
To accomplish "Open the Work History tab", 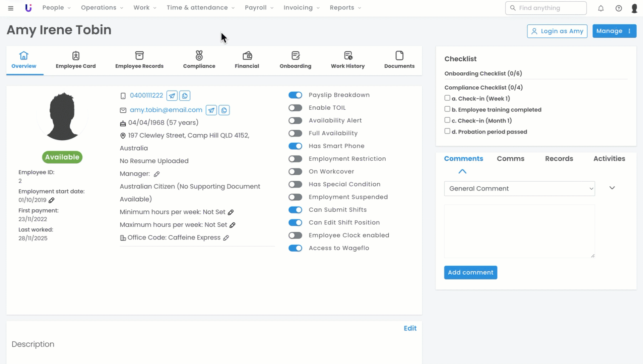I will pyautogui.click(x=347, y=60).
